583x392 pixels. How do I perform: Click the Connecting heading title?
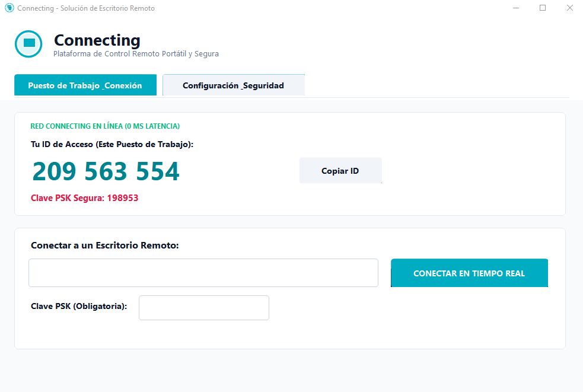pyautogui.click(x=97, y=40)
